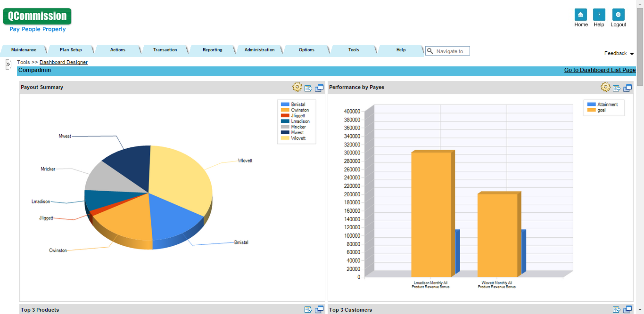
Task: Click the Logout icon
Action: [x=618, y=15]
